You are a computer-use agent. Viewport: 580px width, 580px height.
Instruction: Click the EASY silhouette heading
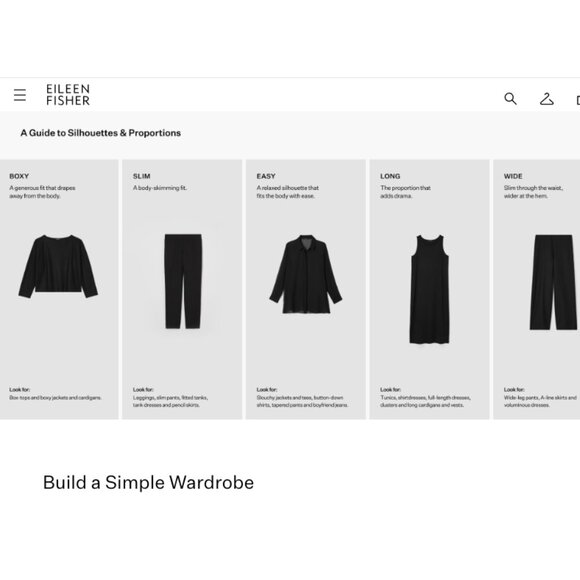coord(266,176)
